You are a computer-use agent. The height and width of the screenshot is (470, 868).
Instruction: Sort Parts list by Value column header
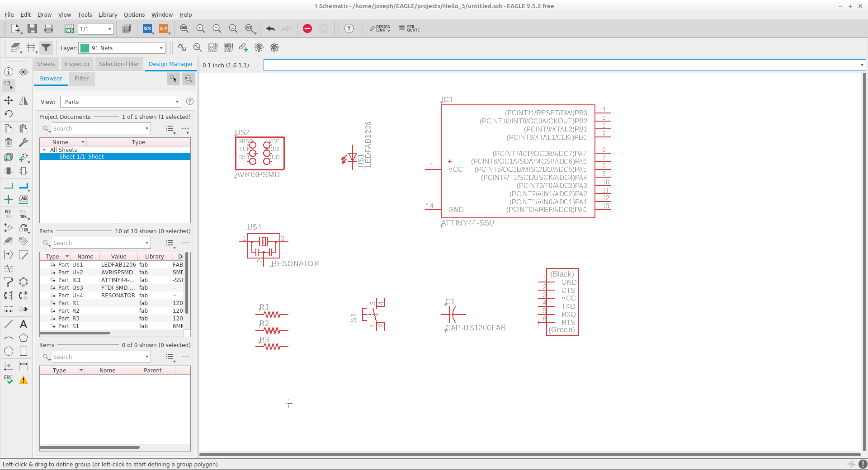click(119, 256)
